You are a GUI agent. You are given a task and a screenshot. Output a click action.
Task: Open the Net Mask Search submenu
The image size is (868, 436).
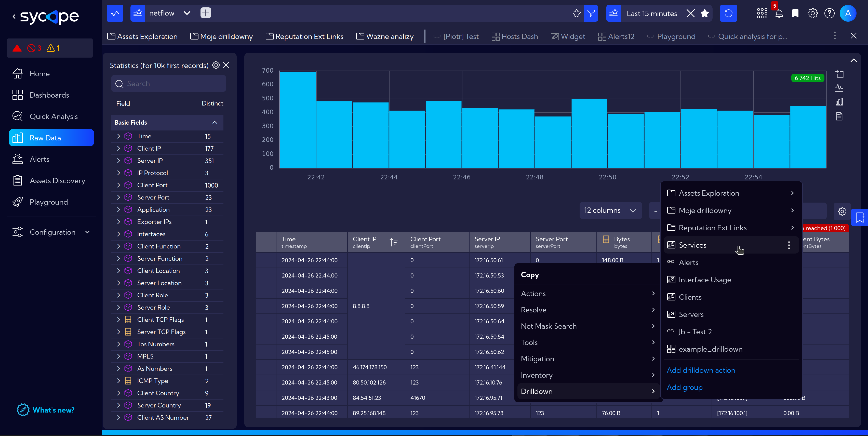588,326
